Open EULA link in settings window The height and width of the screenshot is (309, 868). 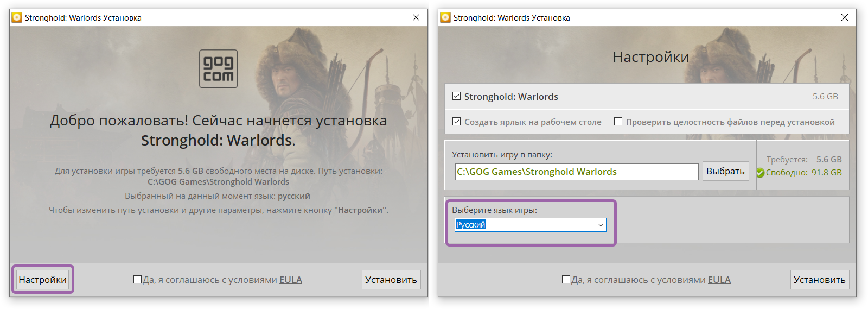coord(719,280)
